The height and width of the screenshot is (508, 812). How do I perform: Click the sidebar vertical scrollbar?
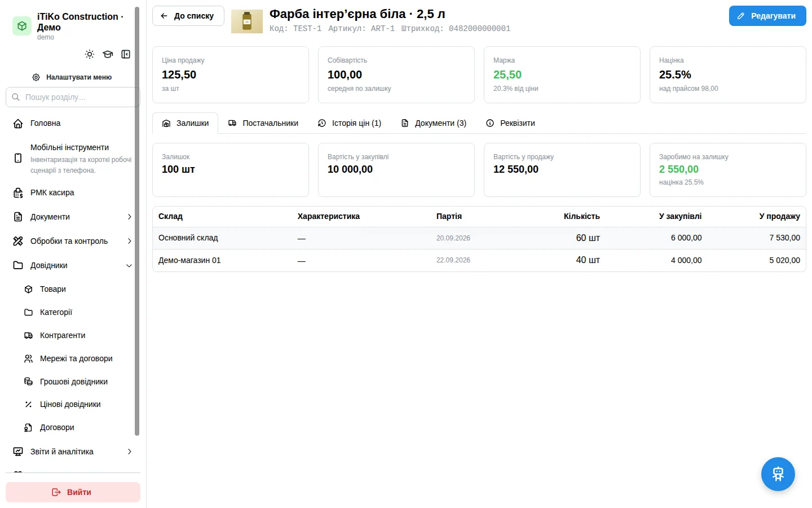pos(137,220)
